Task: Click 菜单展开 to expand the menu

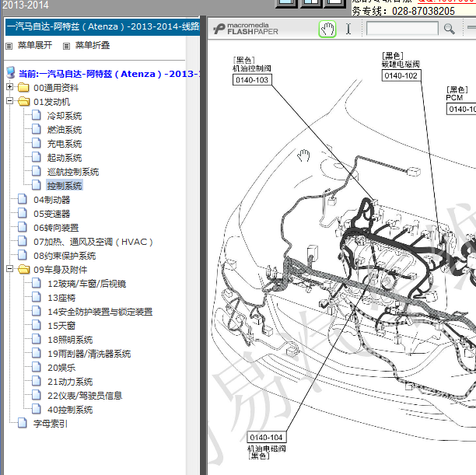Action: tap(35, 46)
